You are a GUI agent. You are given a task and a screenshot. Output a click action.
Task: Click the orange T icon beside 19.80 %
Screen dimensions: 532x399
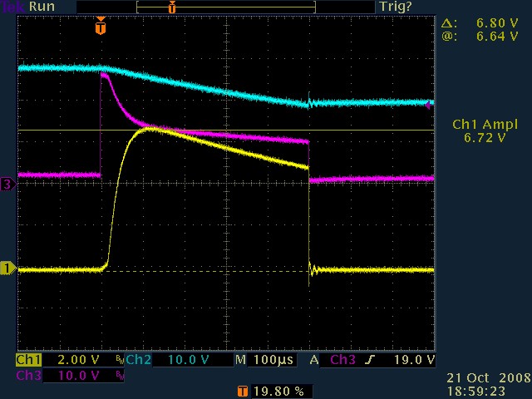pos(242,390)
